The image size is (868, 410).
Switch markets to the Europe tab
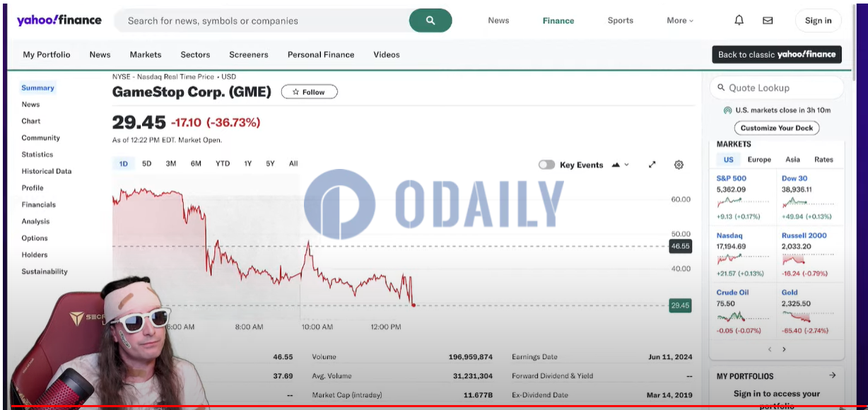click(x=759, y=160)
